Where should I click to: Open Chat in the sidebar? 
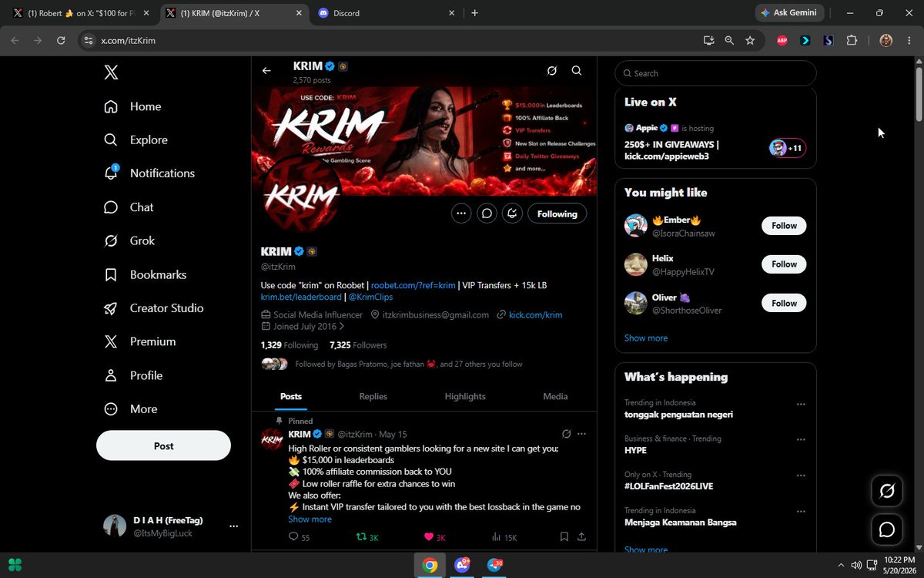(129, 207)
